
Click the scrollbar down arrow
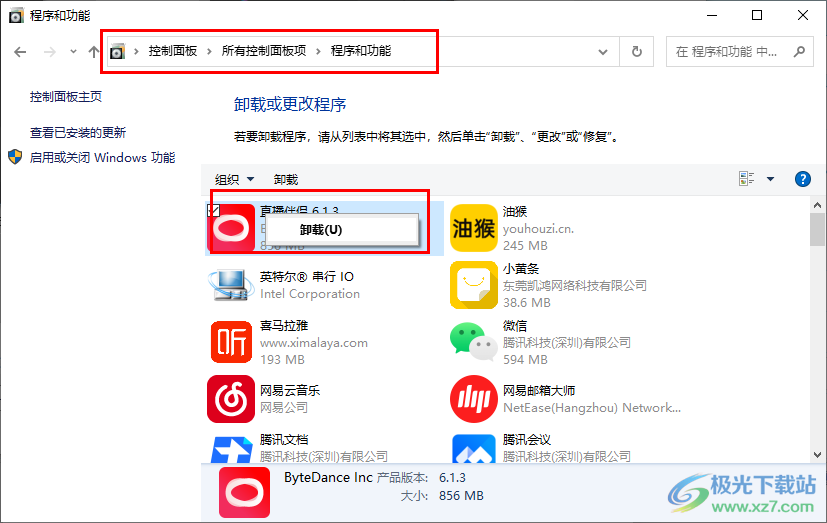click(818, 455)
